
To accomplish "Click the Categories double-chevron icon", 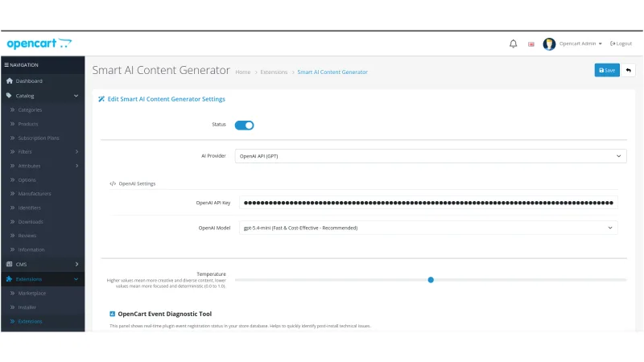I will tap(12, 110).
